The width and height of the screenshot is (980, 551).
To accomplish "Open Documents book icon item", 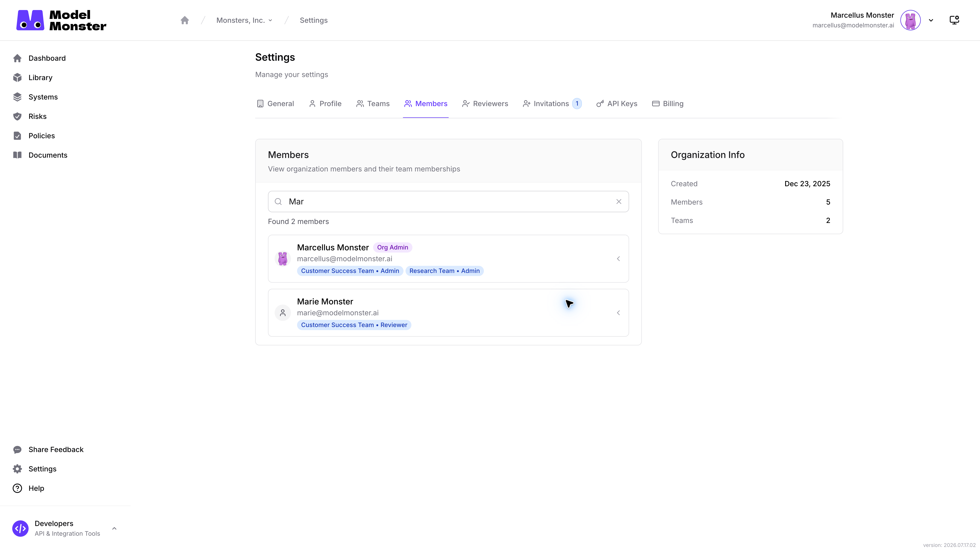I will 18,155.
